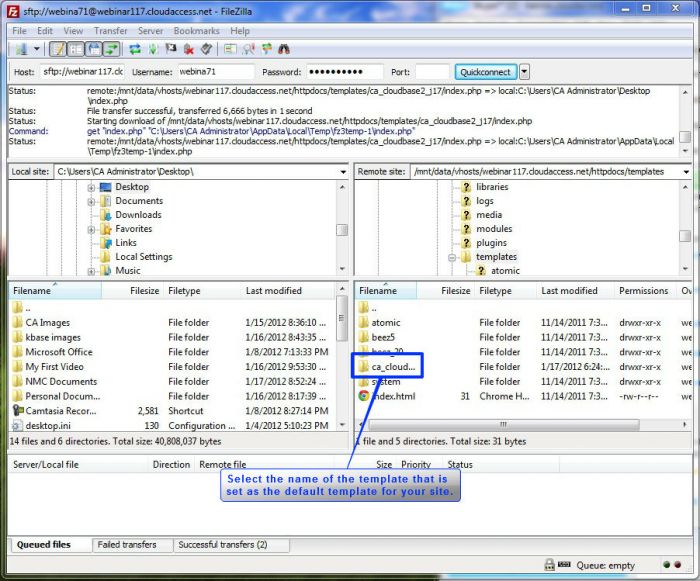Viewport: 700px width, 581px height.
Task: Select the modules item in remote tree
Action: point(494,229)
